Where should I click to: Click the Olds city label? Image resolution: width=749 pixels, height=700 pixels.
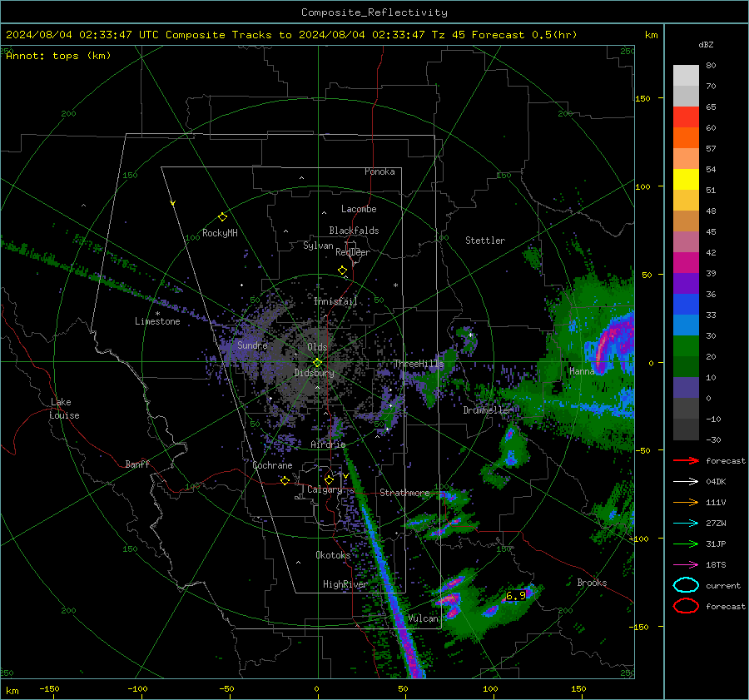click(x=317, y=347)
